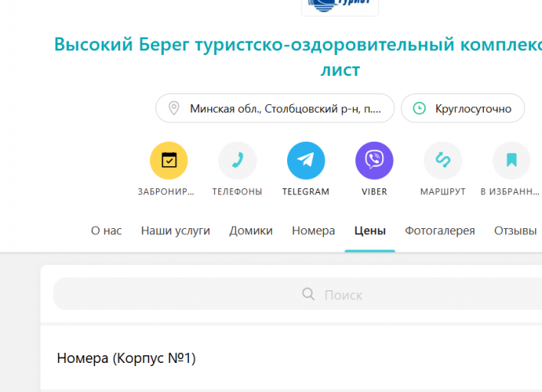The height and width of the screenshot is (392, 542).
Task: Click the map pin location icon
Action: point(174,108)
